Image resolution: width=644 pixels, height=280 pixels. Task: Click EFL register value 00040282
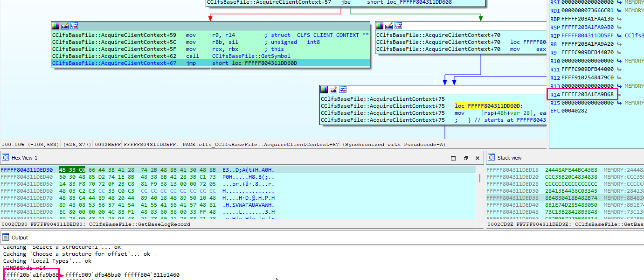coord(575,111)
